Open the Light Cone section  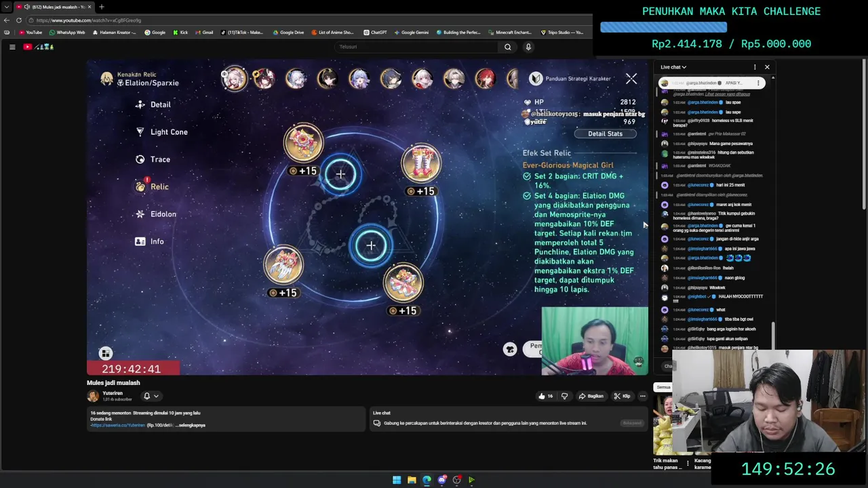(162, 132)
